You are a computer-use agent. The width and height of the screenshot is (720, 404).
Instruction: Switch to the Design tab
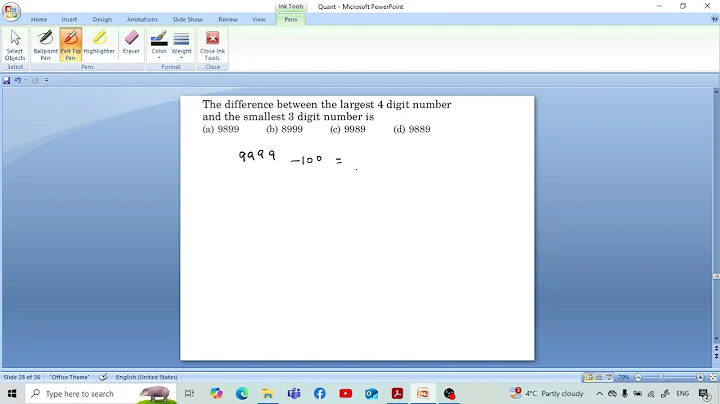[102, 19]
